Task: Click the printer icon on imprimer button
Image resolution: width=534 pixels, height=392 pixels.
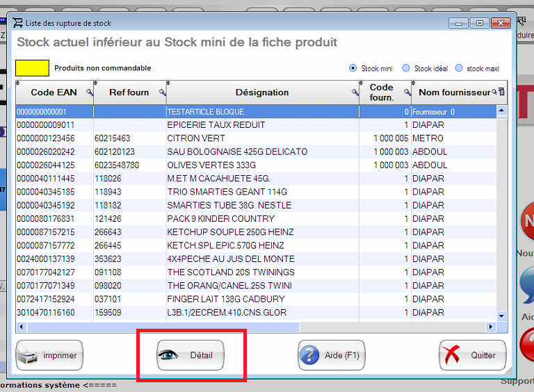Action: tap(28, 356)
